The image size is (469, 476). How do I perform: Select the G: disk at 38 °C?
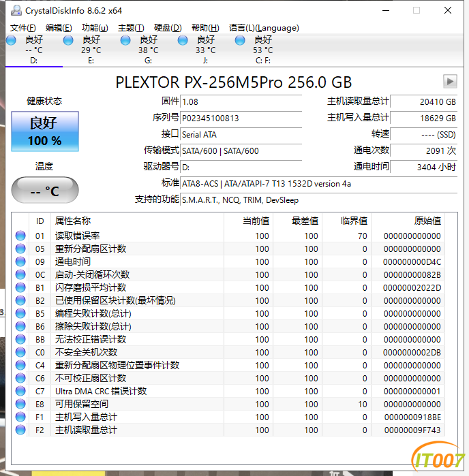[x=148, y=50]
